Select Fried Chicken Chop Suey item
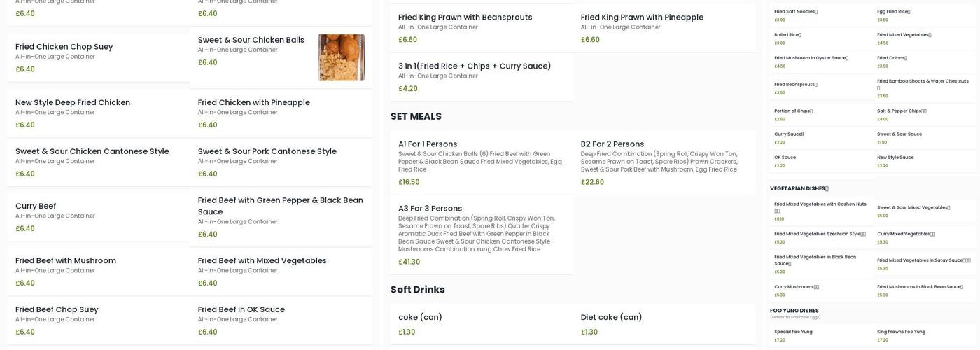This screenshot has height=350, width=980. tap(64, 47)
